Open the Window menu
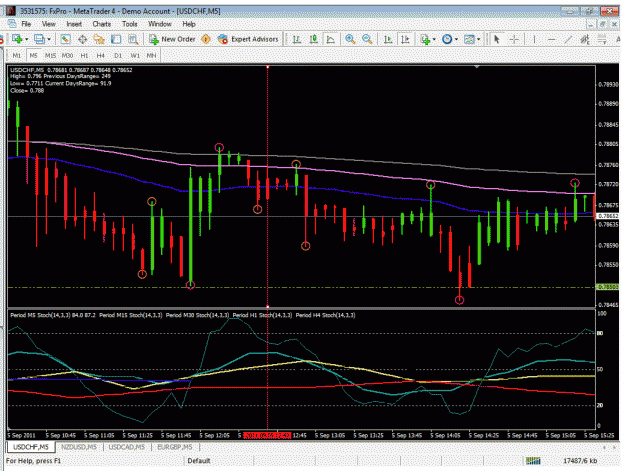This screenshot has height=471, width=625. click(160, 24)
